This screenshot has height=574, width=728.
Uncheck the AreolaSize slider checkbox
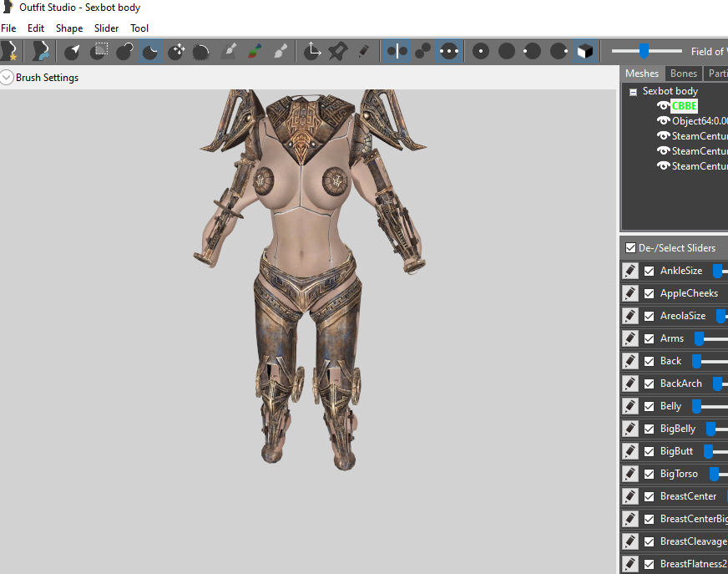click(649, 316)
